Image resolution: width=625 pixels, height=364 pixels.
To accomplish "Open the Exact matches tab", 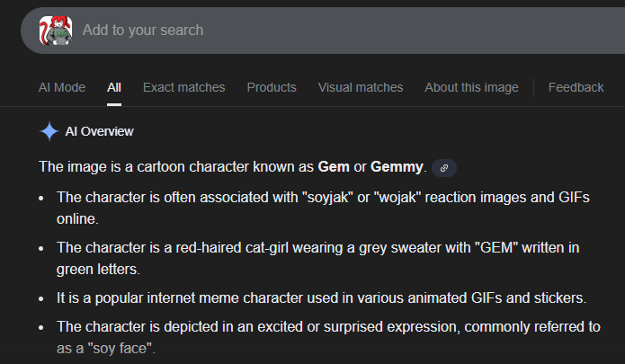I will click(183, 87).
